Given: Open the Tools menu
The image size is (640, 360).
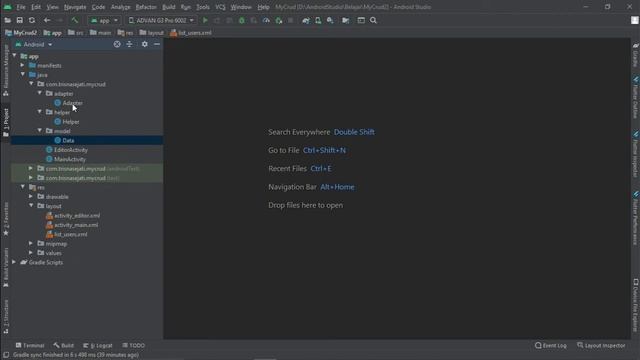Looking at the screenshot, I should (x=203, y=7).
